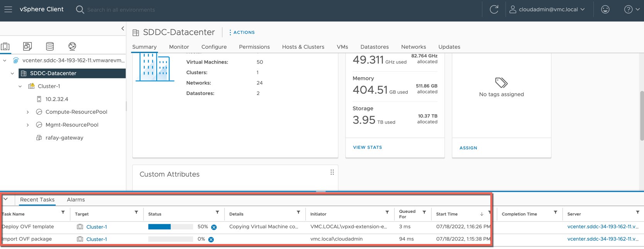
Task: Refresh the vSphere Client view
Action: pos(494,9)
